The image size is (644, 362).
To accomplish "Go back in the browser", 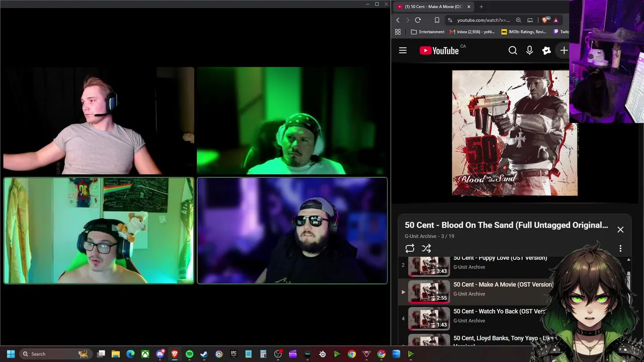I will [397, 20].
